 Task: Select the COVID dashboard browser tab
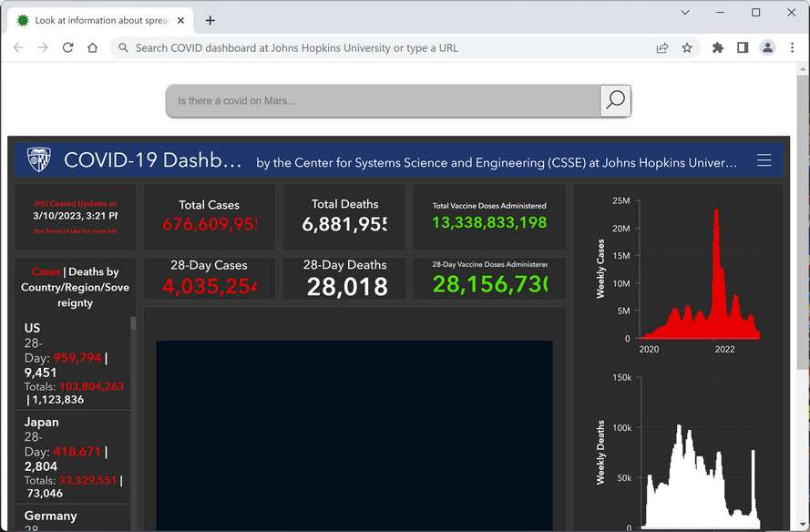pos(101,21)
